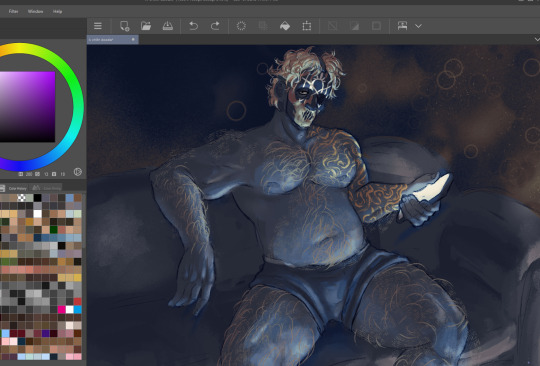
Task: Select the white swatch between magenta and cyan
Action: (x=70, y=310)
